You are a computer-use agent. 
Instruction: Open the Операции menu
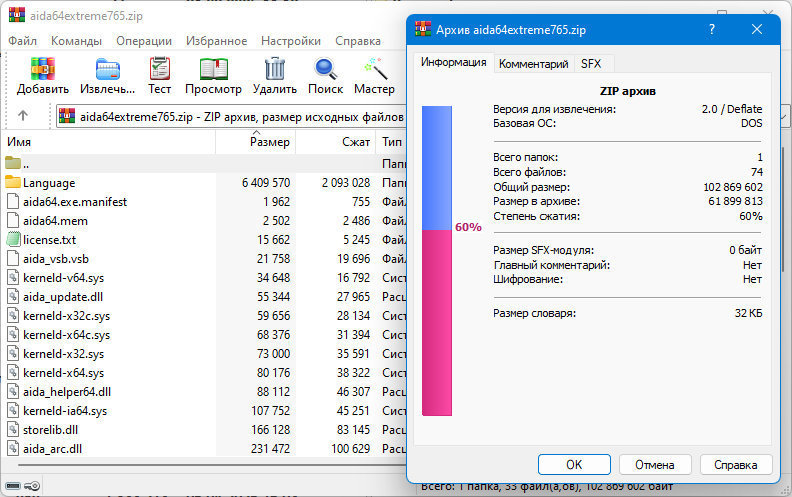(x=144, y=41)
